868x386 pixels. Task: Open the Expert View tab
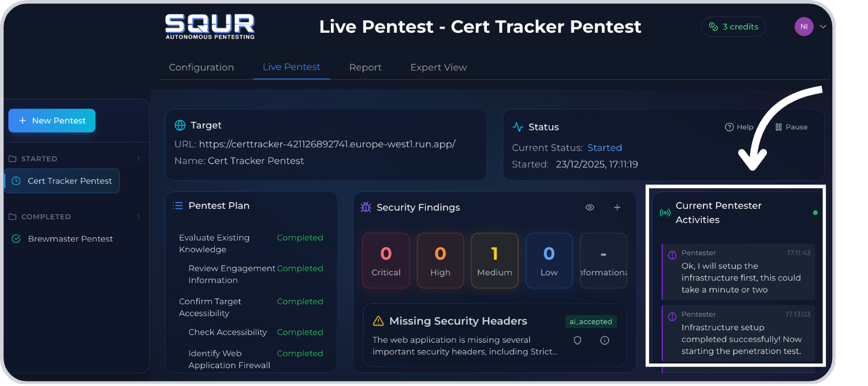point(438,68)
